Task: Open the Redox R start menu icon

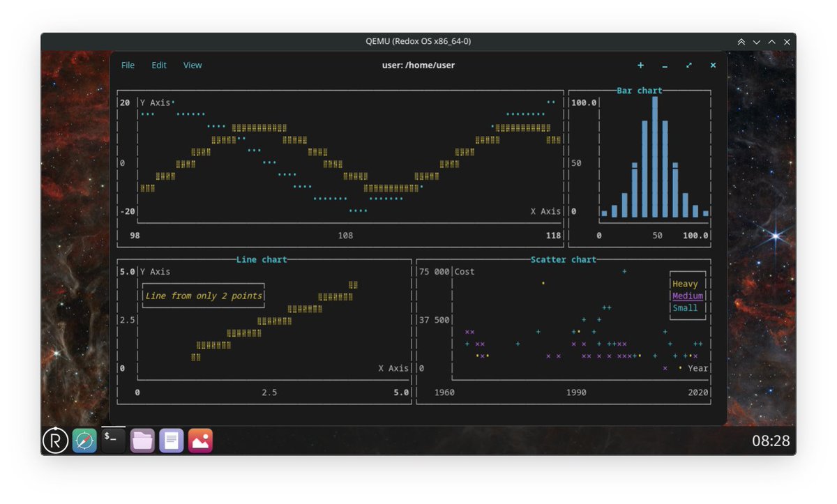Action: coord(56,441)
